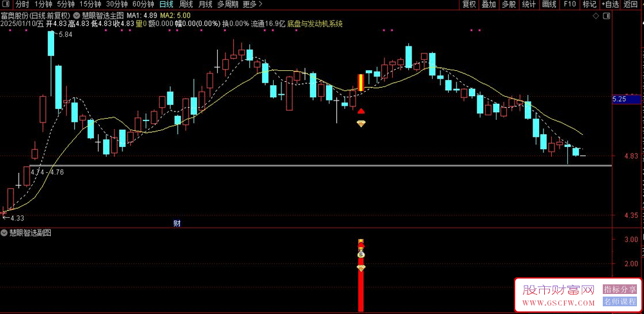This screenshot has width=644, height=314.
Task: Click the money bag icon in sub-chart
Action: pyautogui.click(x=361, y=255)
